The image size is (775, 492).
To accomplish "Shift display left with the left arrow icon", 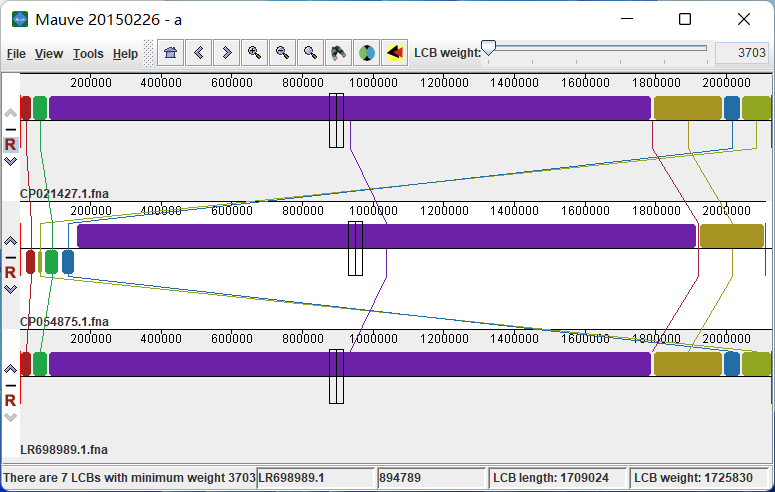I will [x=199, y=53].
